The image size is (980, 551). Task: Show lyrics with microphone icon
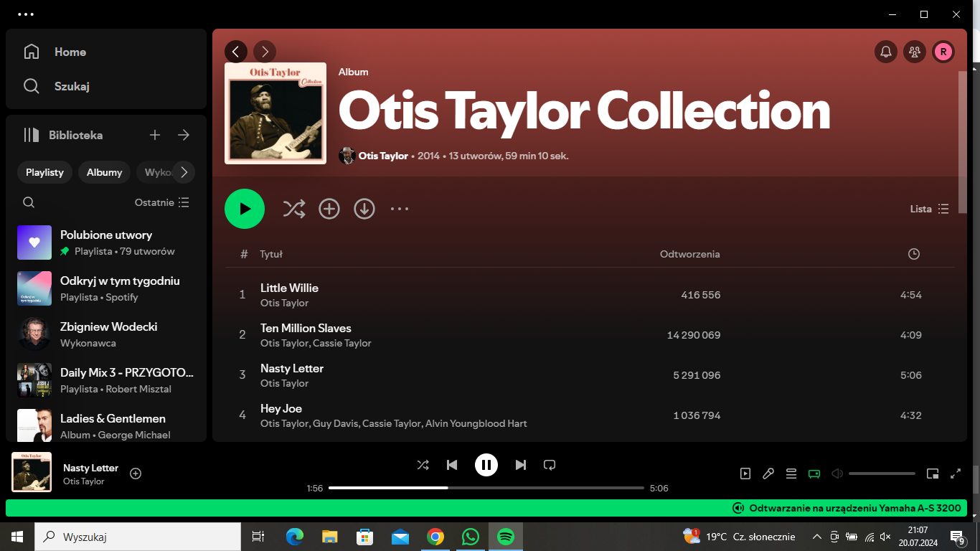[768, 474]
